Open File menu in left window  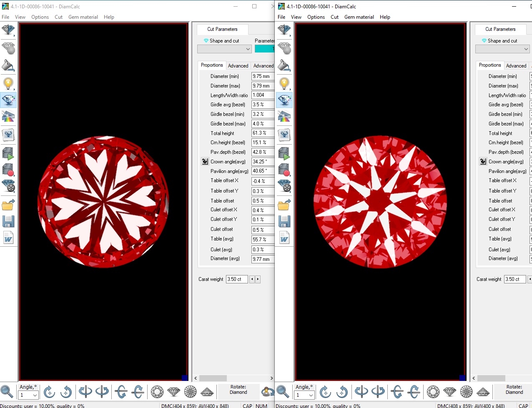(x=5, y=17)
